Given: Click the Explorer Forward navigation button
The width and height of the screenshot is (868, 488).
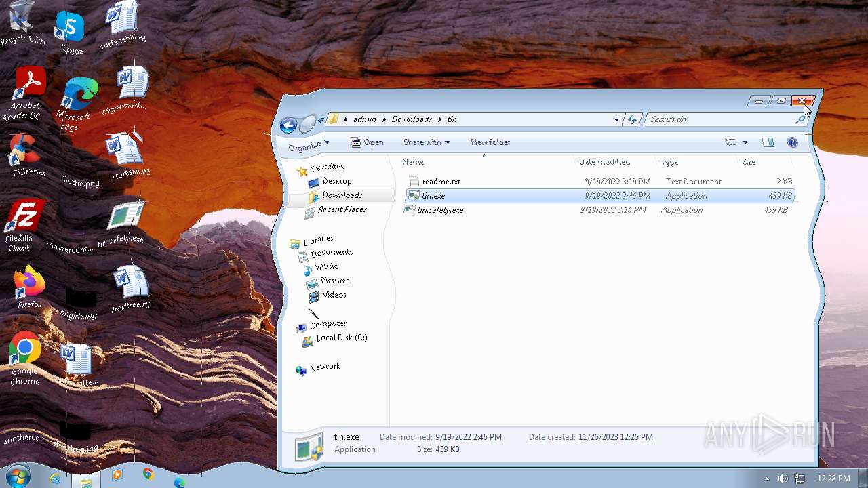Looking at the screenshot, I should [x=307, y=123].
